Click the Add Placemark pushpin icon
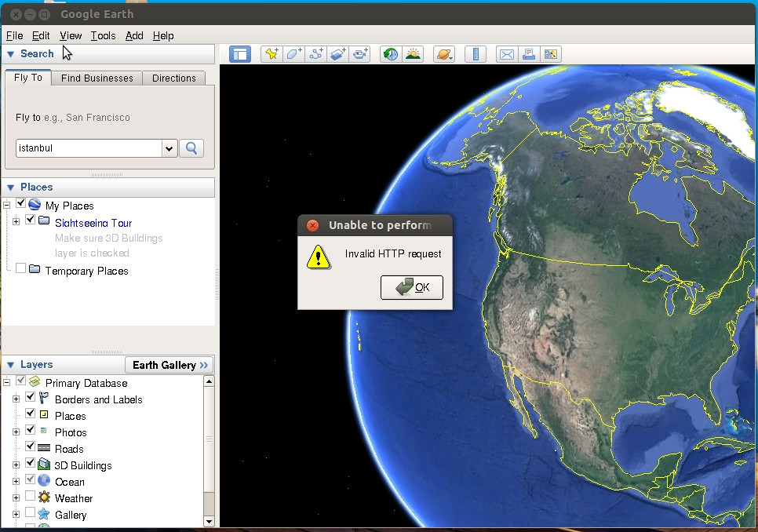This screenshot has height=532, width=758. coord(271,54)
